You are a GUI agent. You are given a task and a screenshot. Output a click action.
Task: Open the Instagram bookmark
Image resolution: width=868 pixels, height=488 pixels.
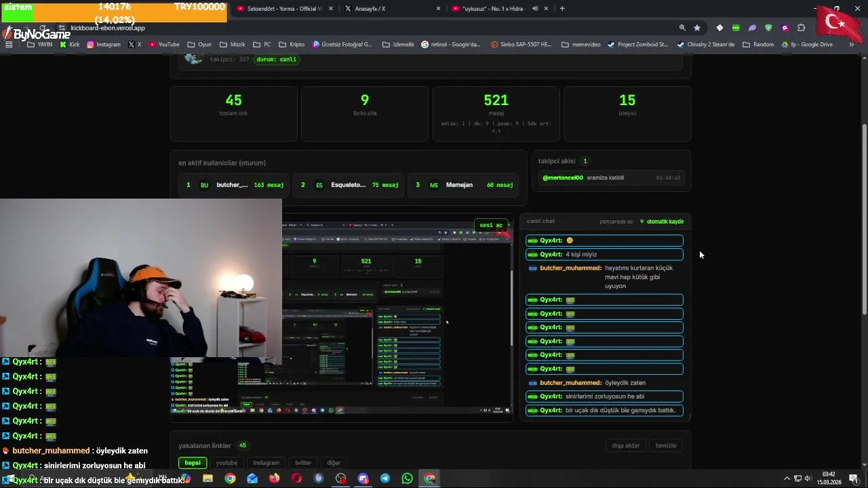point(103,44)
